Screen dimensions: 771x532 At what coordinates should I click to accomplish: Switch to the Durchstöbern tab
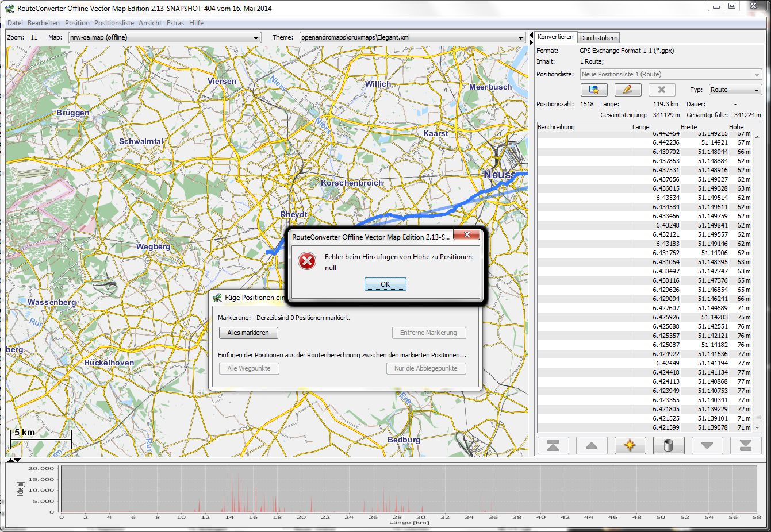pyautogui.click(x=599, y=38)
